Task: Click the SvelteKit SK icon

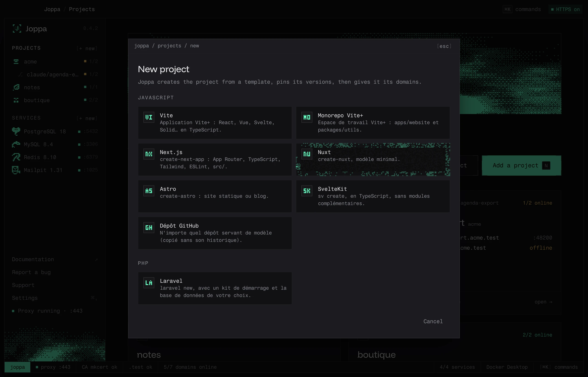Action: point(307,191)
